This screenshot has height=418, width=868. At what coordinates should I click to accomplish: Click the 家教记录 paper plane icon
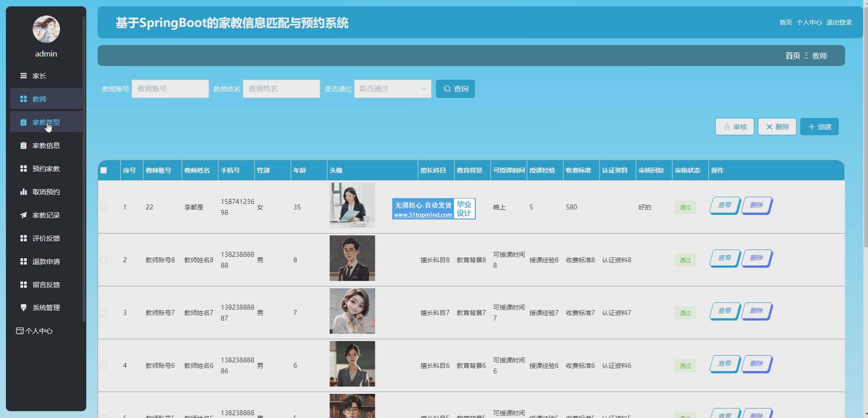(23, 215)
